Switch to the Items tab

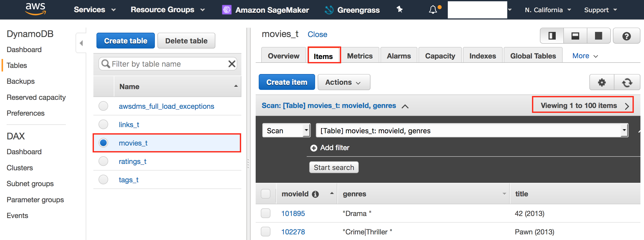pos(324,56)
